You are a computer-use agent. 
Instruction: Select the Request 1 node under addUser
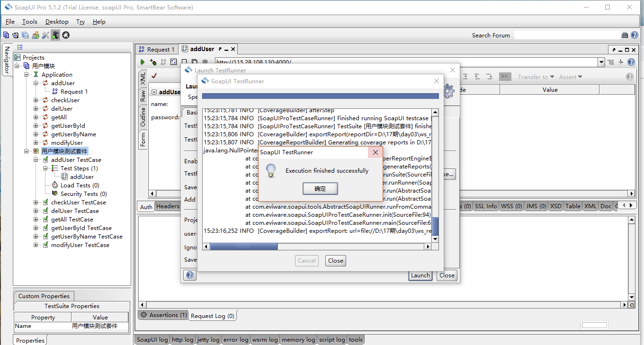[x=74, y=91]
